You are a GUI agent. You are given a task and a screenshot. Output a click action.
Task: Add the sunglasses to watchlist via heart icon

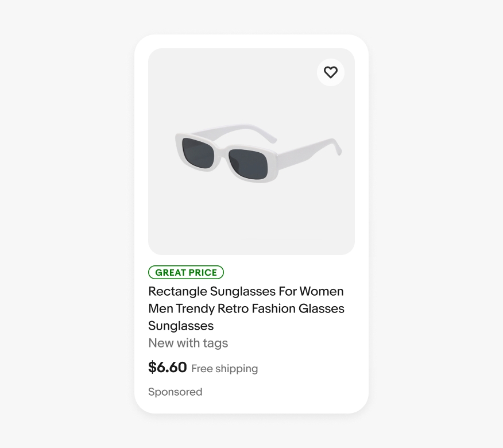[330, 72]
